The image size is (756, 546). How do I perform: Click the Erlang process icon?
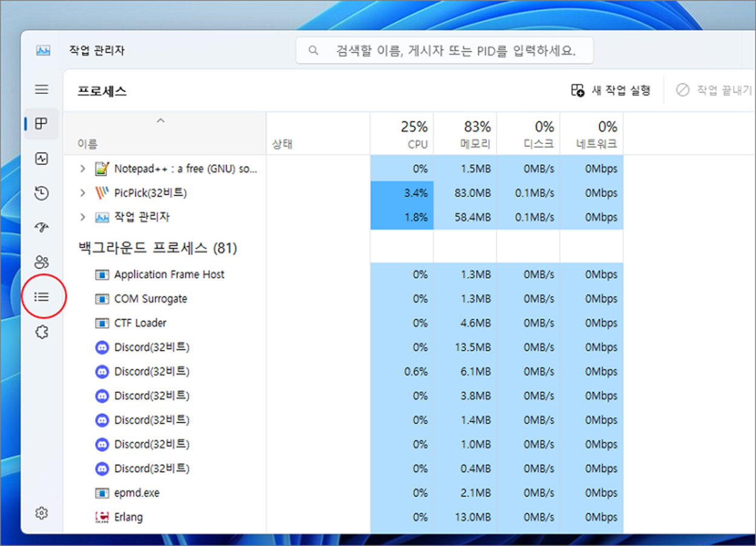coord(102,518)
